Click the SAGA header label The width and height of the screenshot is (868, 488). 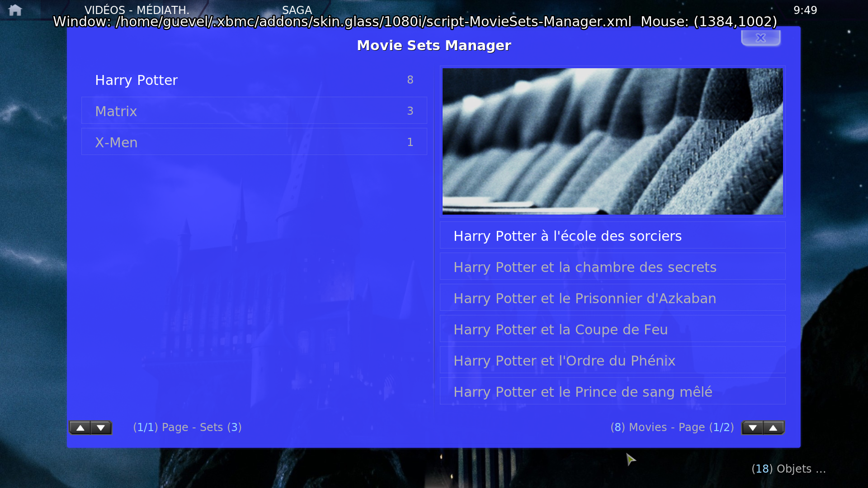point(297,10)
